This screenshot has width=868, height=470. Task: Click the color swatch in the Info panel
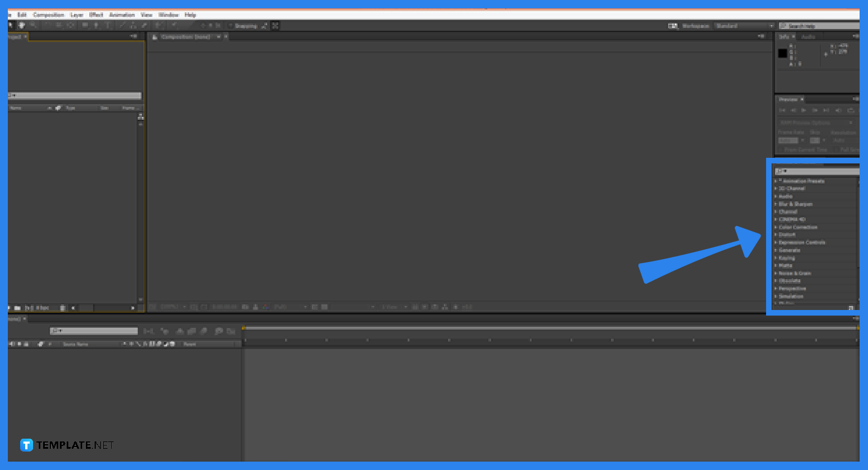pyautogui.click(x=782, y=53)
